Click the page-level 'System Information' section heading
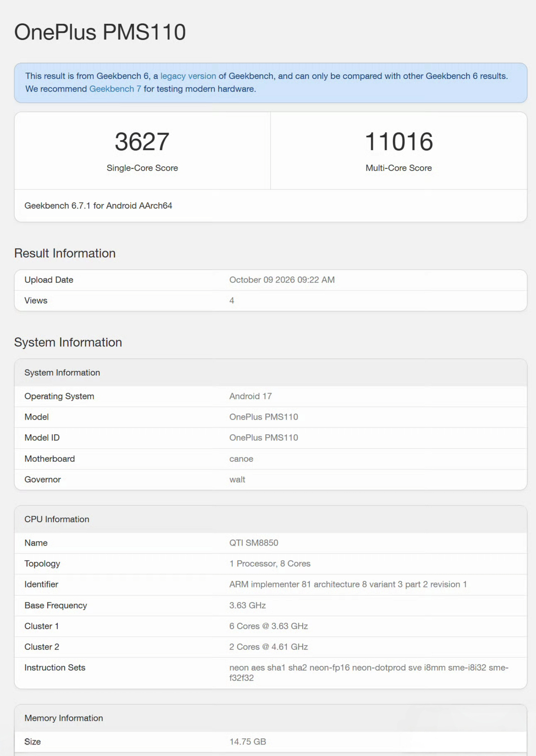The width and height of the screenshot is (536, 756). (68, 342)
